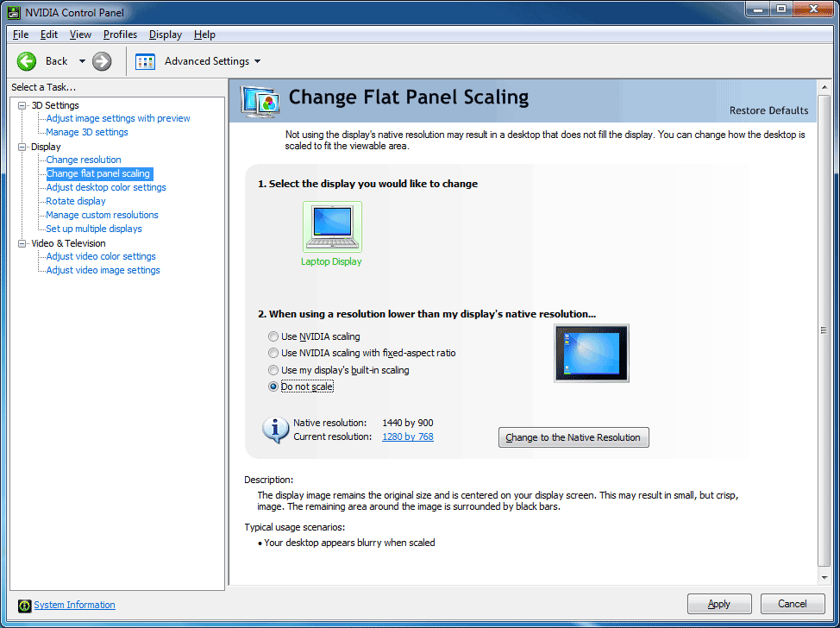Image resolution: width=840 pixels, height=628 pixels.
Task: Click the grey Forward arrow icon
Action: (102, 61)
